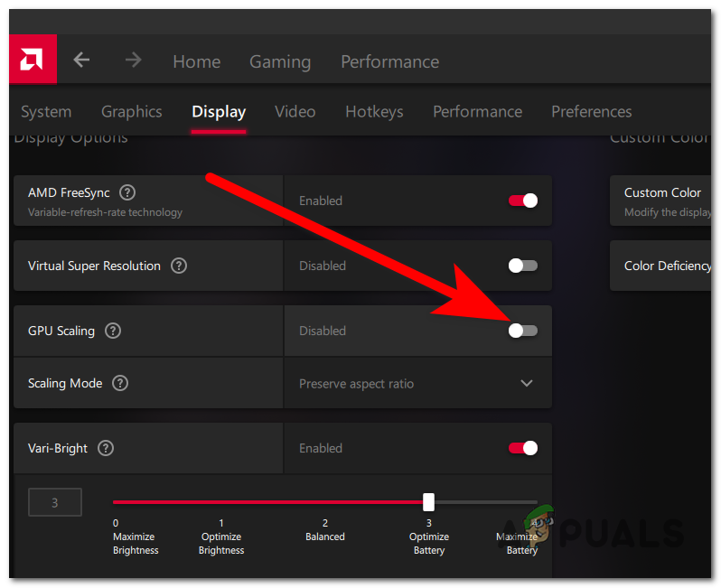This screenshot has width=721, height=588.
Task: Select the Display tab
Action: point(219,112)
